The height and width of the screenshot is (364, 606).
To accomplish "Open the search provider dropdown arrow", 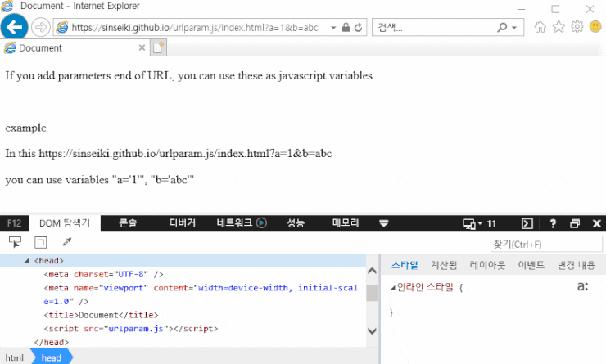I will click(514, 28).
